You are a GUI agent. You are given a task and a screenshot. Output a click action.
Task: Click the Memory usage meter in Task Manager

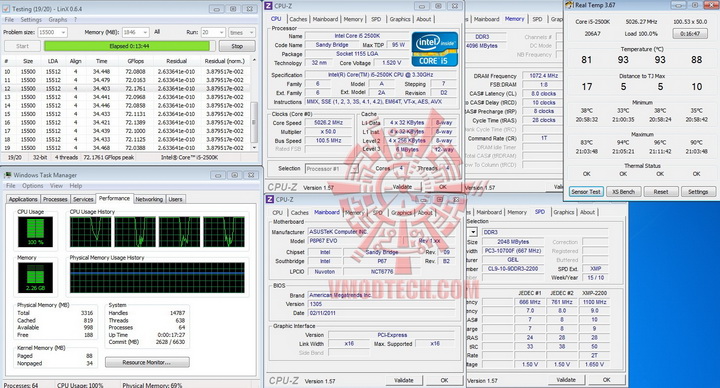35,277
